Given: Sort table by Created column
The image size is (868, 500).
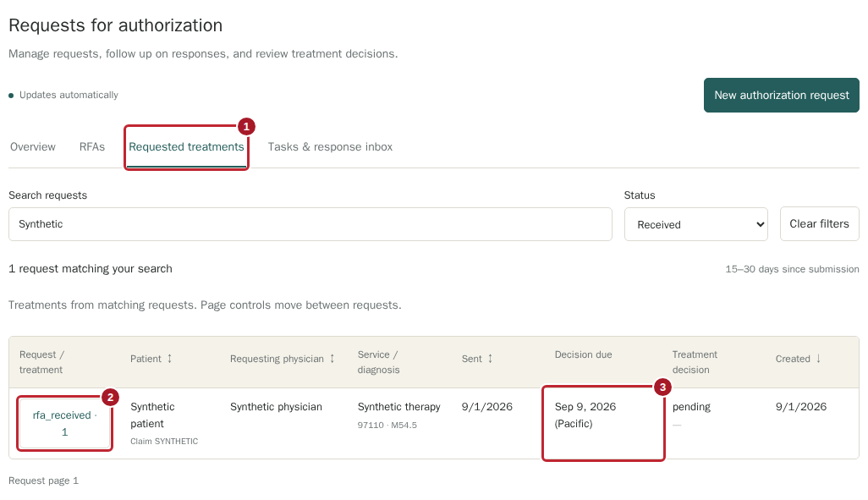Looking at the screenshot, I should 799,359.
